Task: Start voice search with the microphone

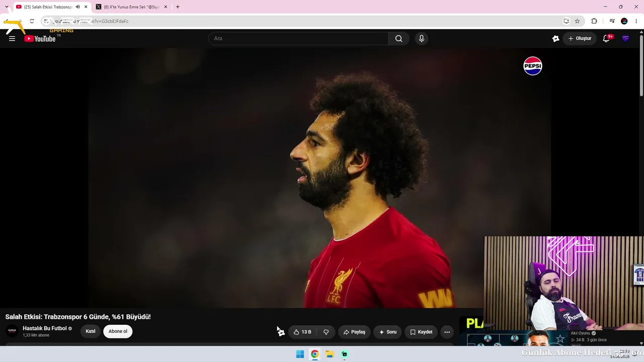Action: pyautogui.click(x=422, y=39)
